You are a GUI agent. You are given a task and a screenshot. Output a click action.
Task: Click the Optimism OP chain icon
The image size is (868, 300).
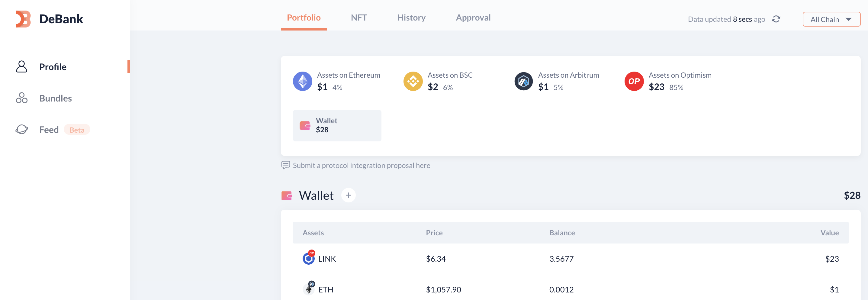634,81
